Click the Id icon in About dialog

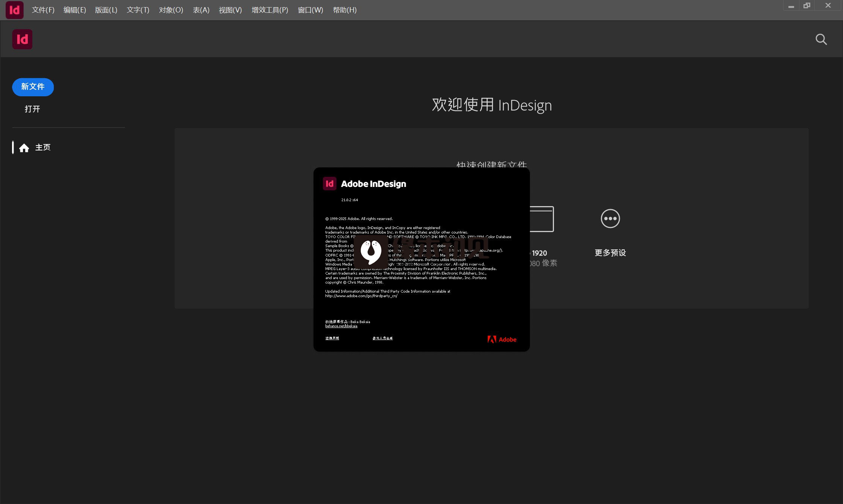[329, 184]
